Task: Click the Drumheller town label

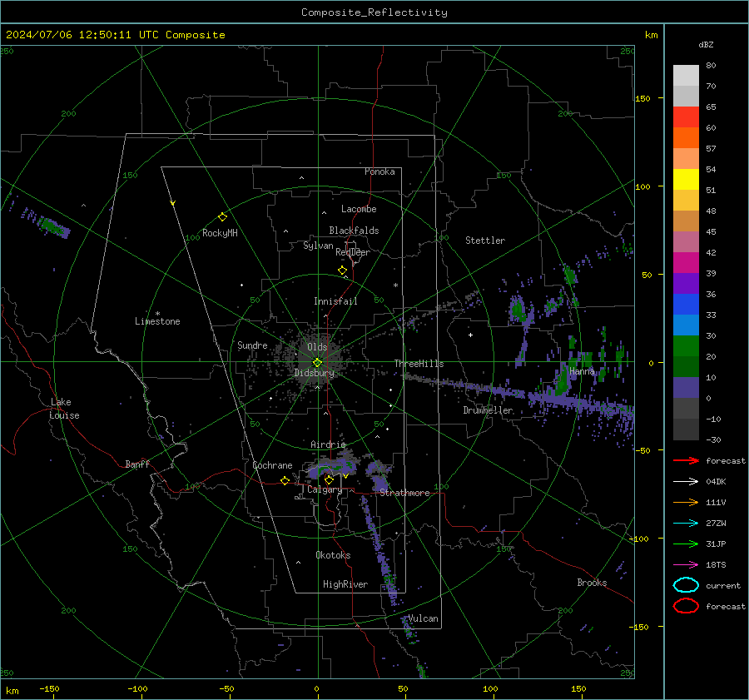Action: [488, 410]
